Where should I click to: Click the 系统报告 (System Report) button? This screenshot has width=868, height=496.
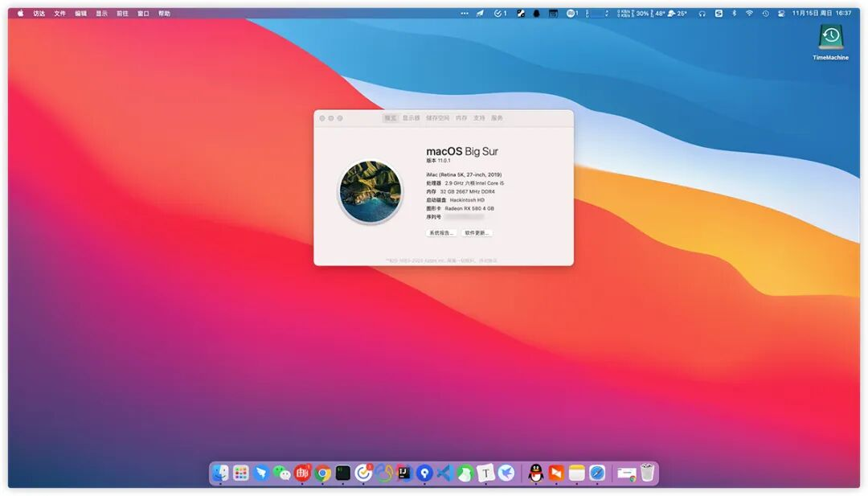441,233
